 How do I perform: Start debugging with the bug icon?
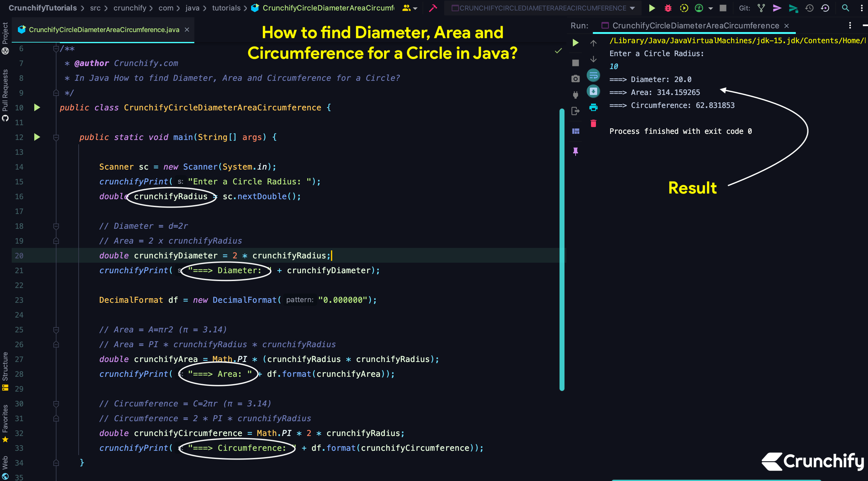pos(668,8)
